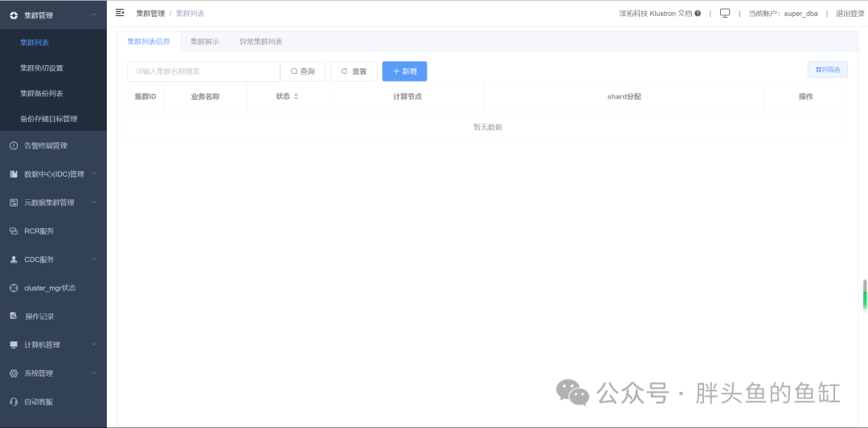
Task: Open the 泽拓科技 Klustron 文档 link
Action: [x=656, y=14]
